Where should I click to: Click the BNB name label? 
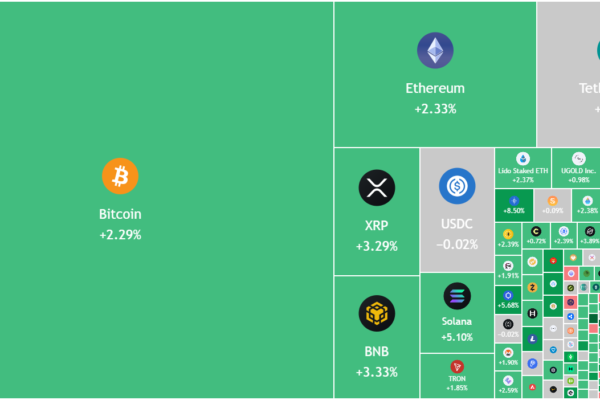377,352
